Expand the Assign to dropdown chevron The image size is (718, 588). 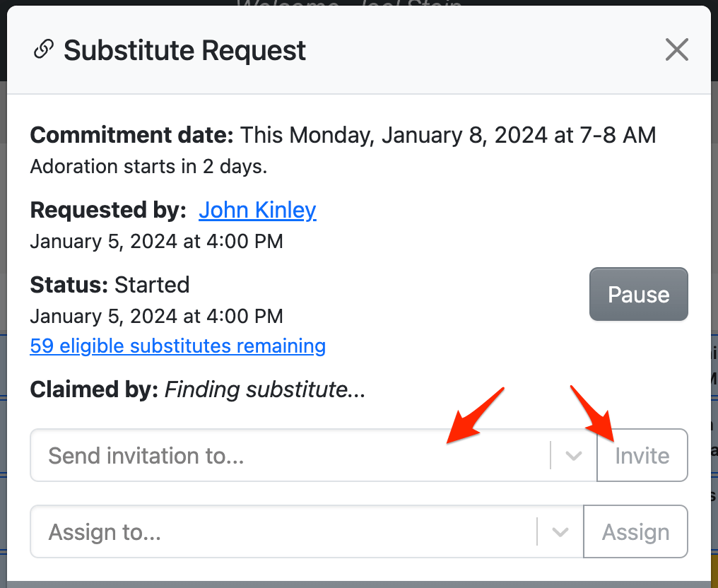pos(560,532)
